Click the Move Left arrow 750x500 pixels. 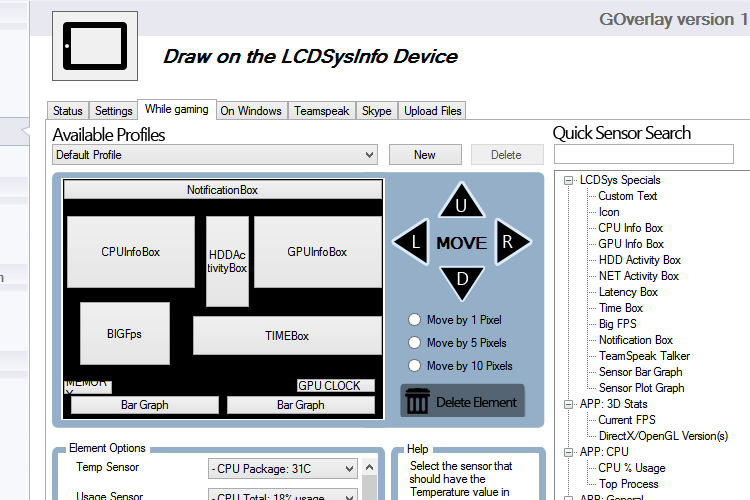pos(411,242)
